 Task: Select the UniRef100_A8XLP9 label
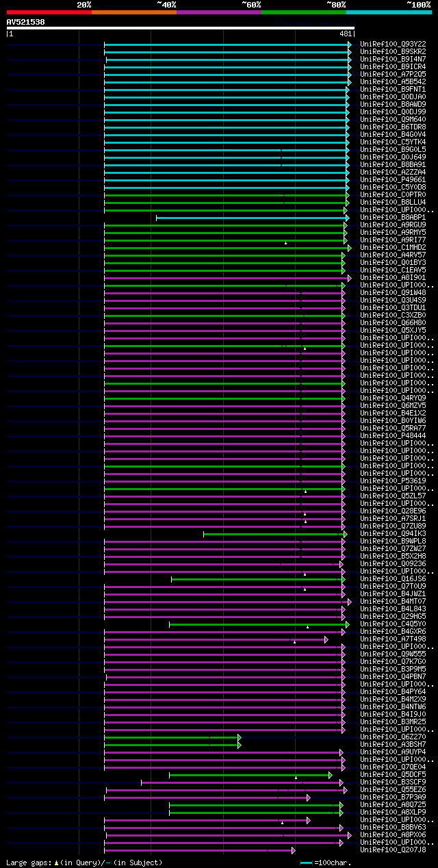point(393,812)
